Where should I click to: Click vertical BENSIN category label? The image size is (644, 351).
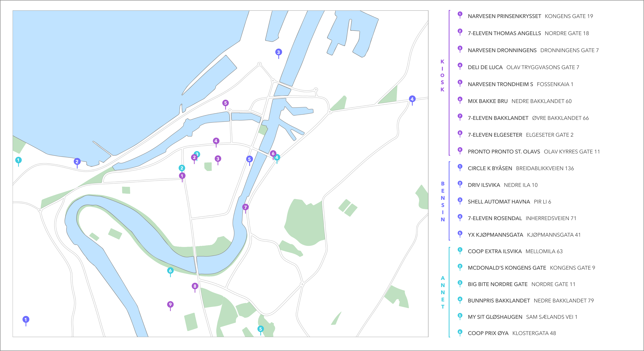point(443,202)
